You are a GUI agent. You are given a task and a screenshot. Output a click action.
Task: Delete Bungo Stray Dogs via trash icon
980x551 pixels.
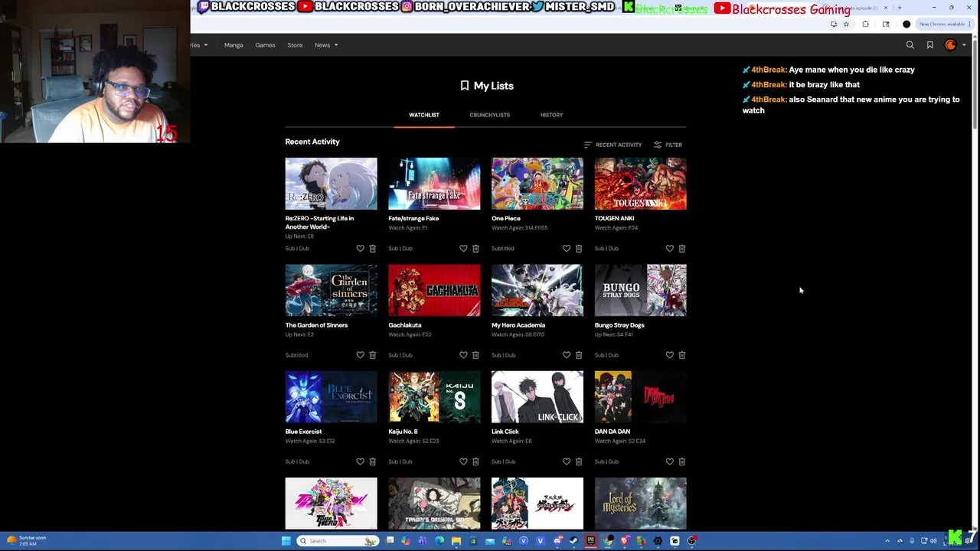tap(682, 355)
